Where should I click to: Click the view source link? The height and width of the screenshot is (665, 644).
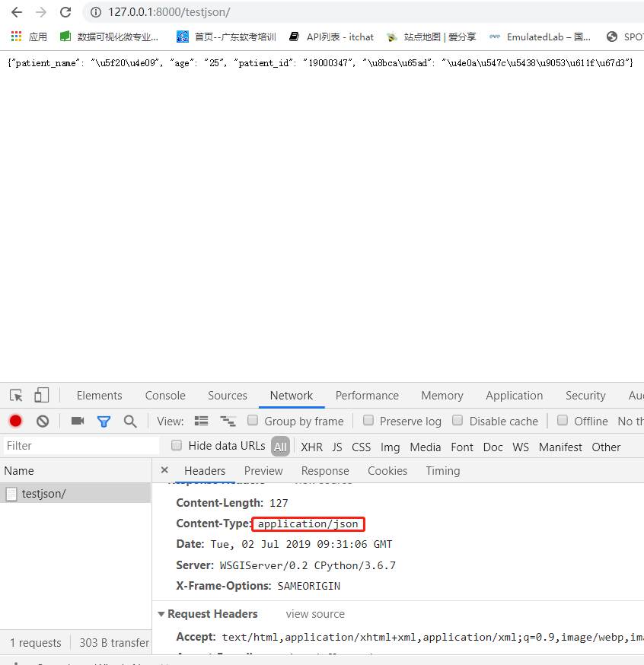[314, 613]
